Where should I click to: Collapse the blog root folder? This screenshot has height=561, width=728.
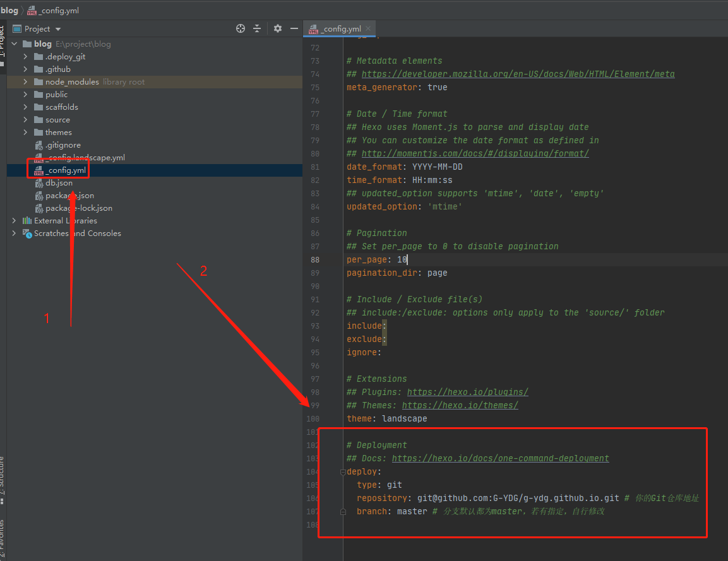point(14,44)
